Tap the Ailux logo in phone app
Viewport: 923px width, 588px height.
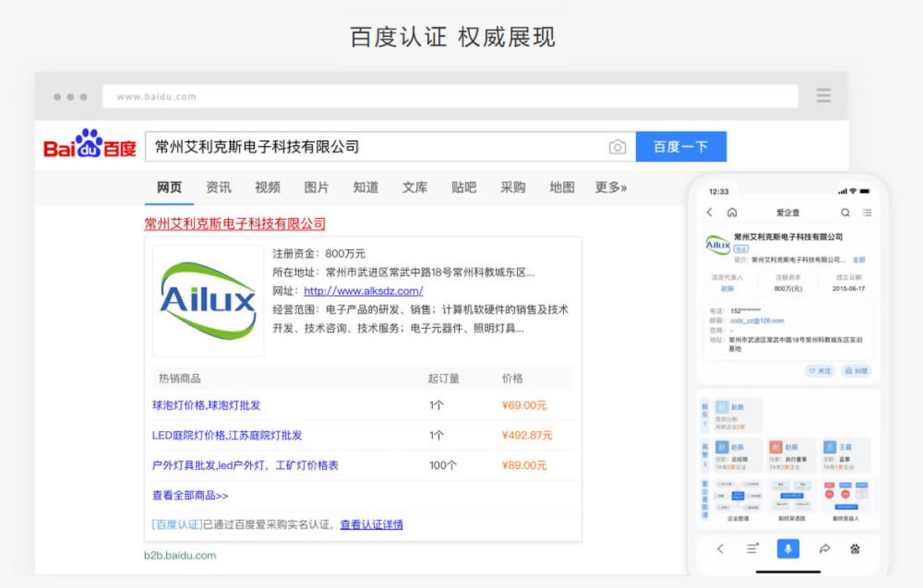coord(717,244)
